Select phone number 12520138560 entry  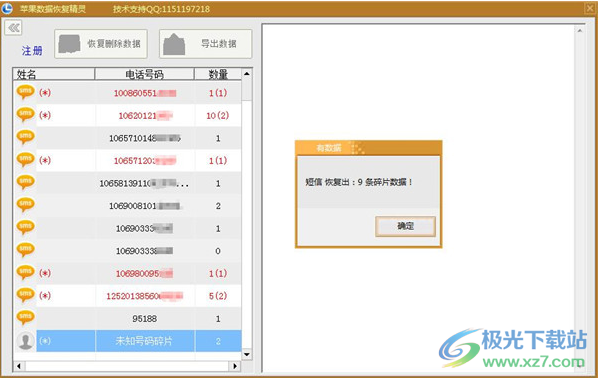click(145, 296)
